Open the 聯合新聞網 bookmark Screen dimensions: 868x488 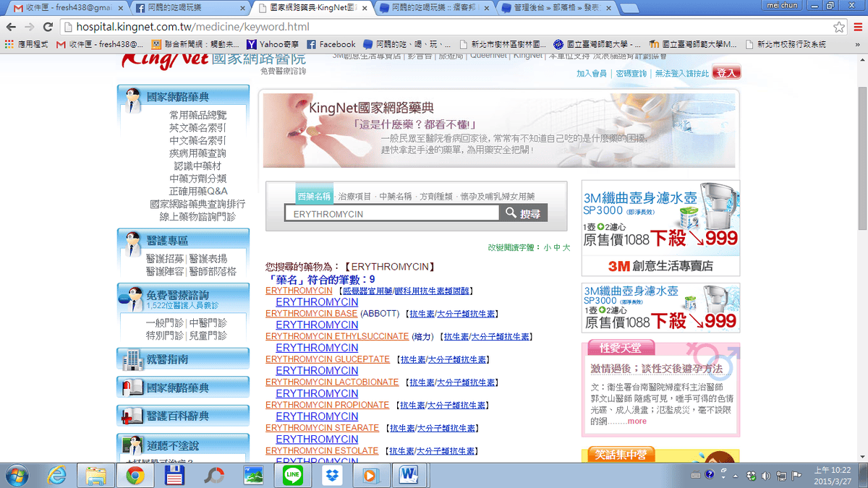pyautogui.click(x=197, y=44)
